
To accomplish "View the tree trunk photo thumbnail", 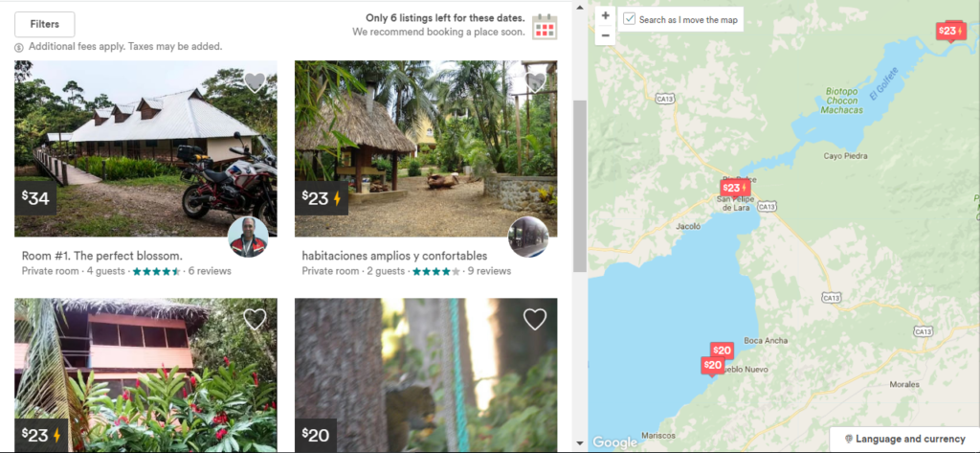I will coord(426,374).
